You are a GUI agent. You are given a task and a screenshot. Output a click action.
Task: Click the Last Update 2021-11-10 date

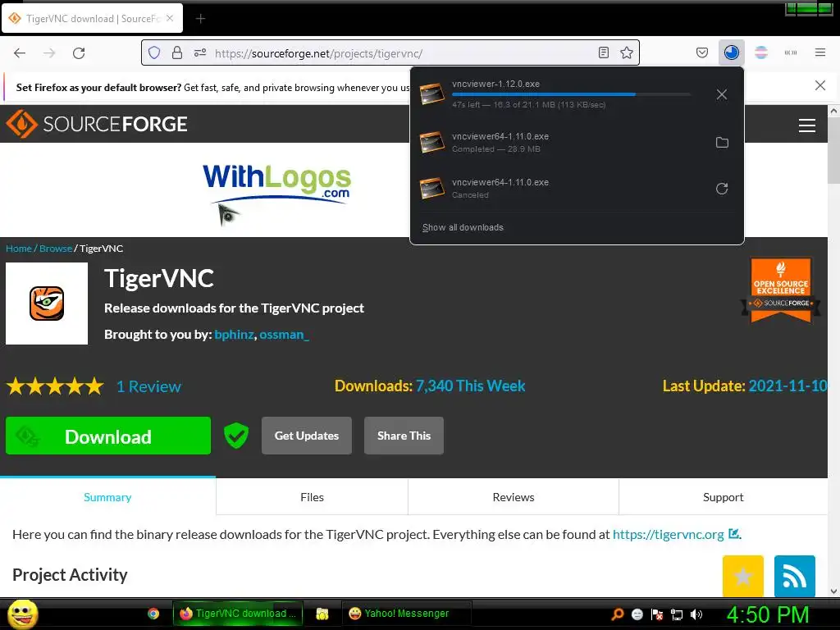tap(787, 386)
